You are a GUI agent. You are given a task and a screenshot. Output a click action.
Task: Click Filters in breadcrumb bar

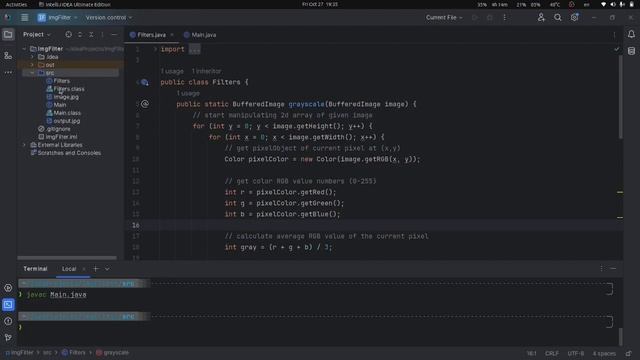click(x=74, y=353)
